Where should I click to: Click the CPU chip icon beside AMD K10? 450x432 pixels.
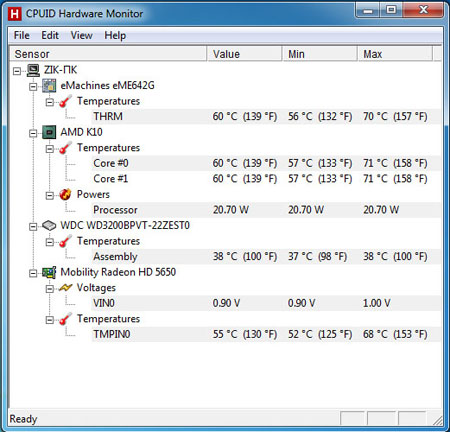[49, 132]
